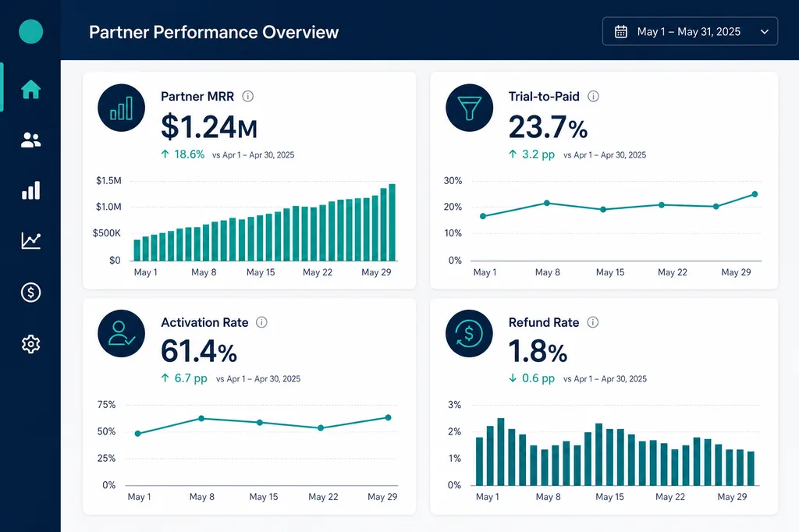This screenshot has width=799, height=532.
Task: Open line trend analytics icon in sidebar
Action: 30,240
